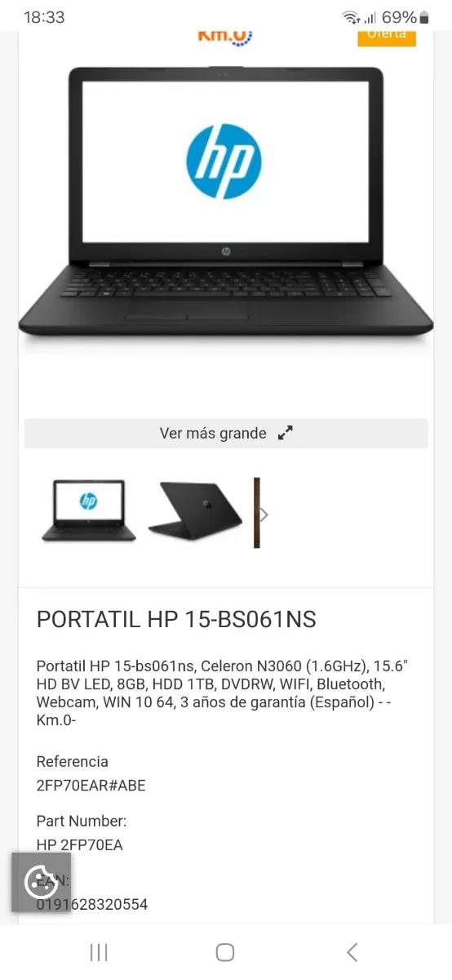
Task: Tap the expand arrows icon
Action: [285, 434]
